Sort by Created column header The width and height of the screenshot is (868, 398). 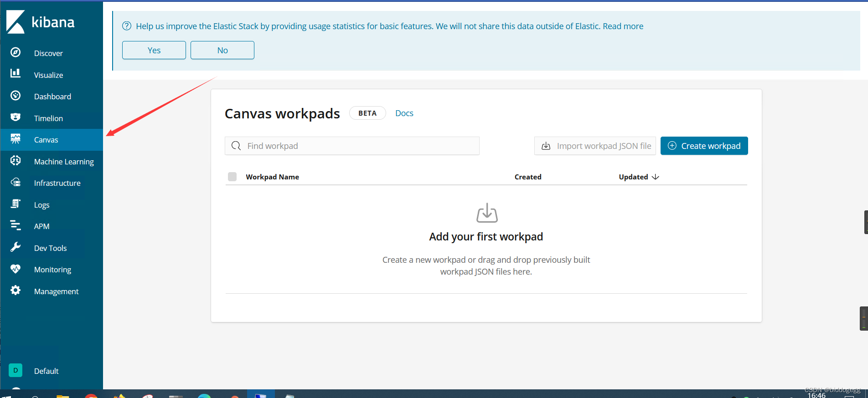tap(528, 177)
